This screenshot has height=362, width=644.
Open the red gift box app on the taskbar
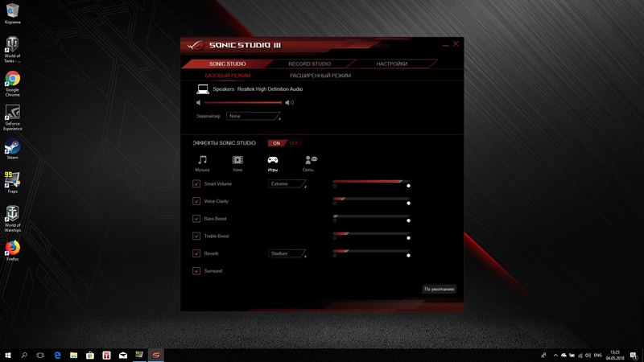(106, 356)
